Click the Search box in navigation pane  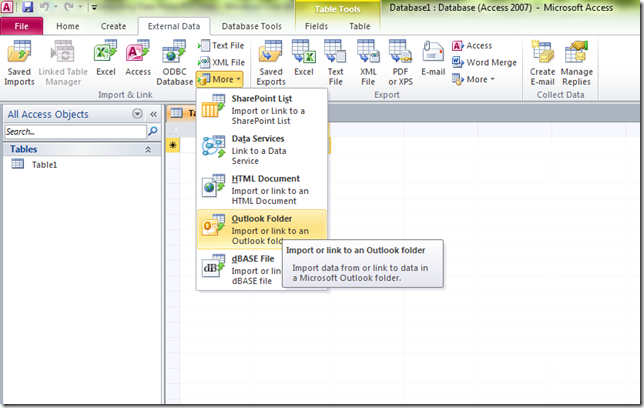pos(76,132)
